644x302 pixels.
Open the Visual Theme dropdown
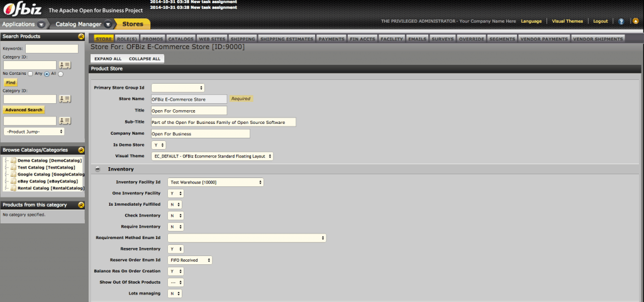[212, 157]
